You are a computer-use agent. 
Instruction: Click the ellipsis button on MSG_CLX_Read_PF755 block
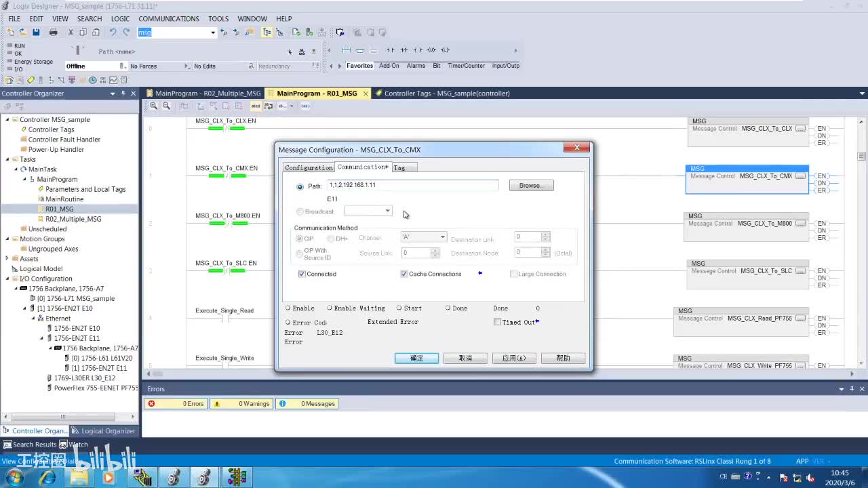[800, 319]
